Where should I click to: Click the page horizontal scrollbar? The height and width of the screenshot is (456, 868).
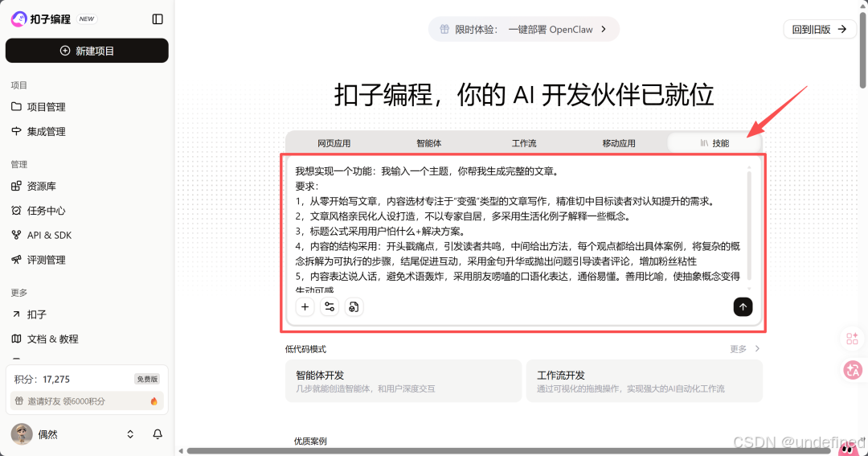click(510, 451)
